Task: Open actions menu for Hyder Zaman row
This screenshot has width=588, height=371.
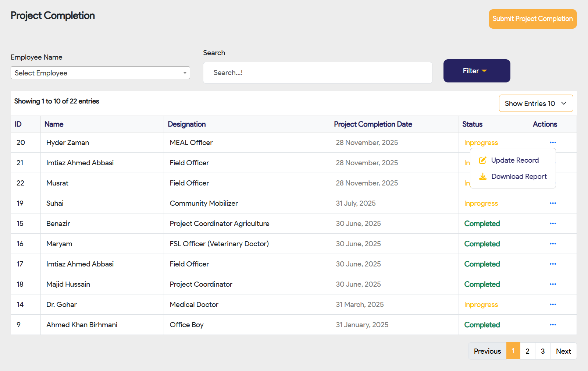Action: (x=553, y=142)
